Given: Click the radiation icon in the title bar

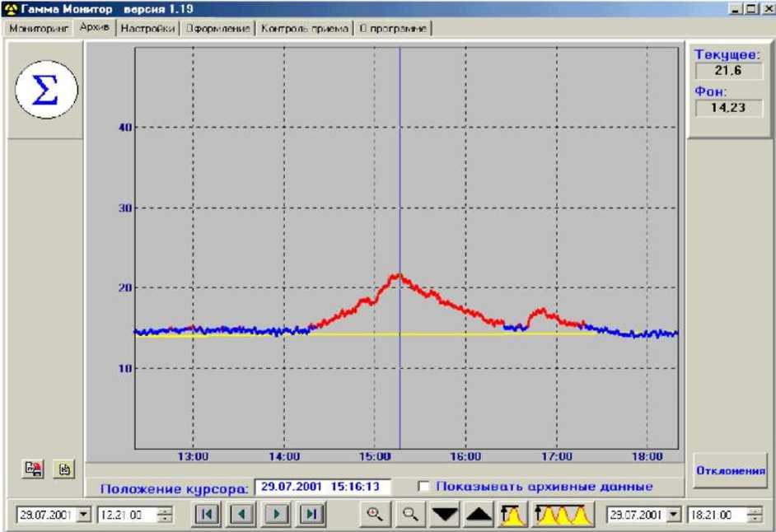Looking at the screenshot, I should pyautogui.click(x=11, y=9).
